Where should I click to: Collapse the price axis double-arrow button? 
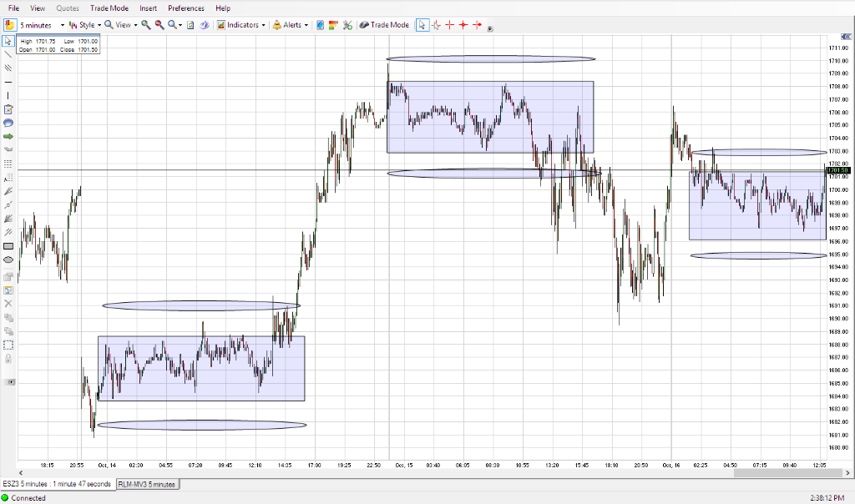(x=845, y=37)
